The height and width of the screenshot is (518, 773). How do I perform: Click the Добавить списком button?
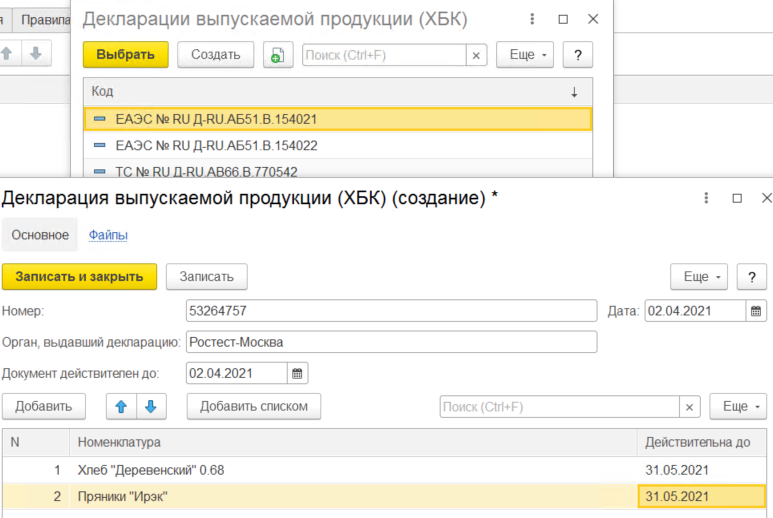pyautogui.click(x=260, y=406)
